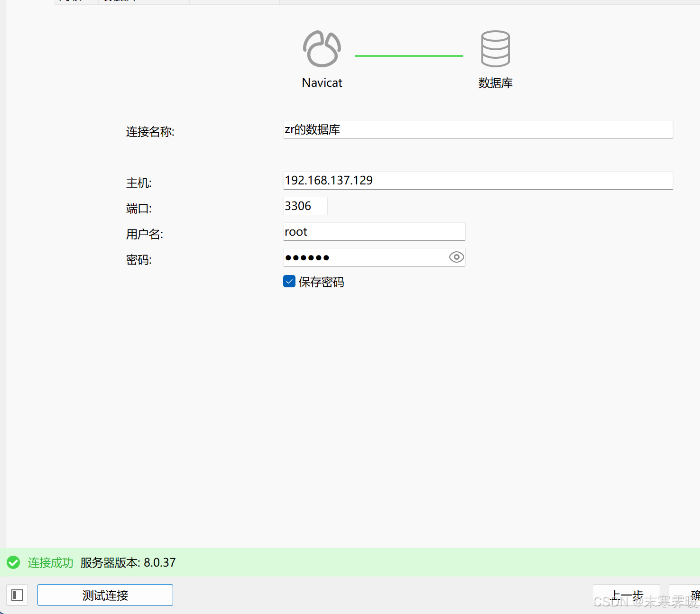Click the 数据库 label under the icon

coord(496,83)
